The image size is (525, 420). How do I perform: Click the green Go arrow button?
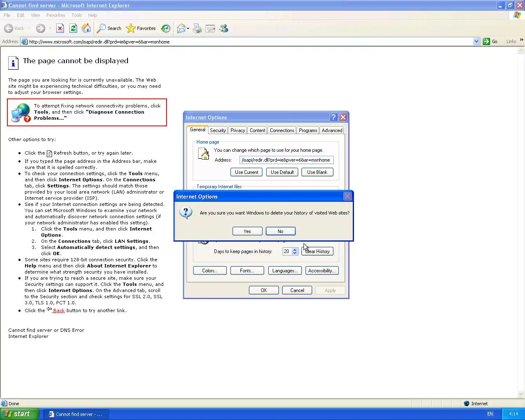click(x=486, y=41)
